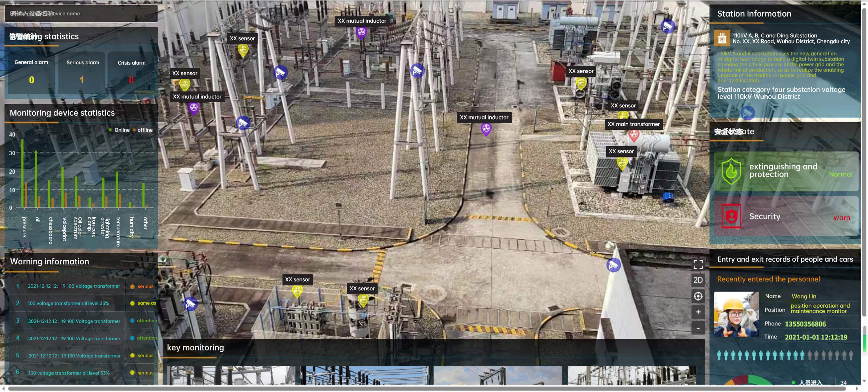The image size is (868, 392).
Task: Click the fullscreen expand icon
Action: click(698, 264)
